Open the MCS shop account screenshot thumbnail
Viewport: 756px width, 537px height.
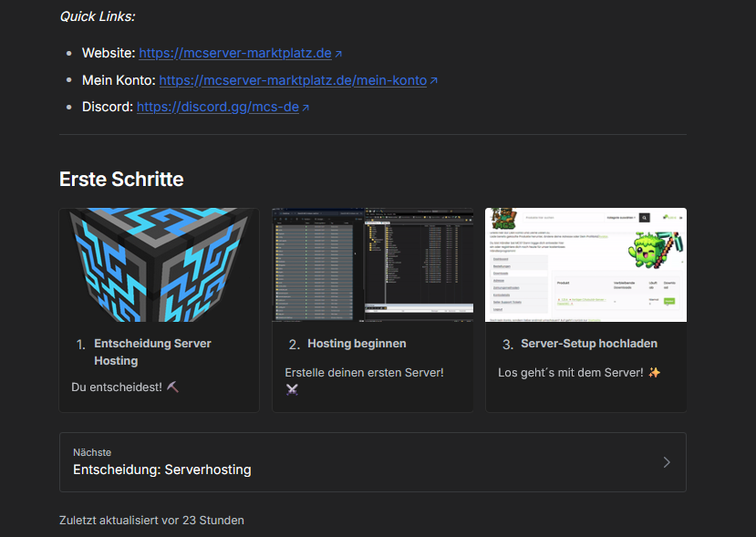585,264
